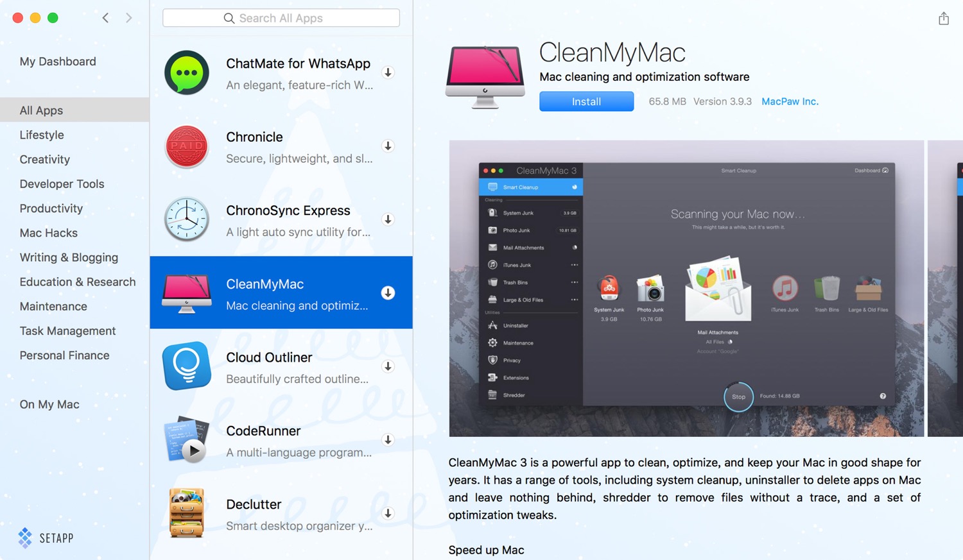Download ChatMate for WhatsApp via arrow icon
This screenshot has width=963, height=560.
(x=388, y=72)
